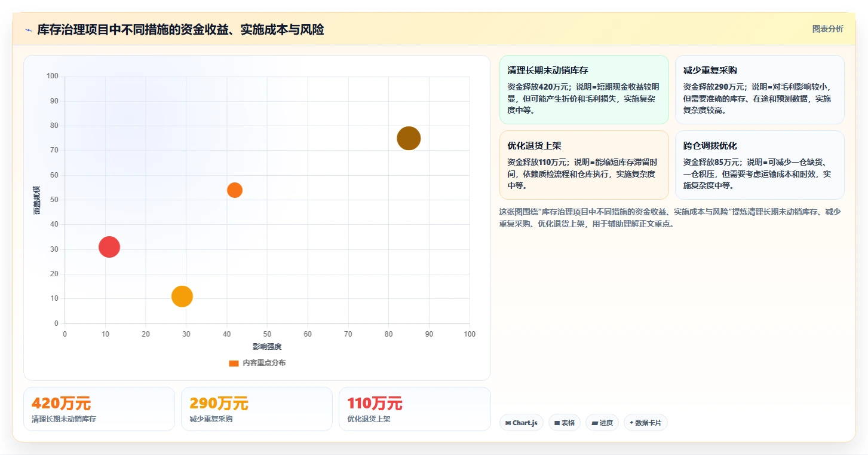This screenshot has width=868, height=455.
Task: Select the brown bubble in the chart
Action: [409, 138]
